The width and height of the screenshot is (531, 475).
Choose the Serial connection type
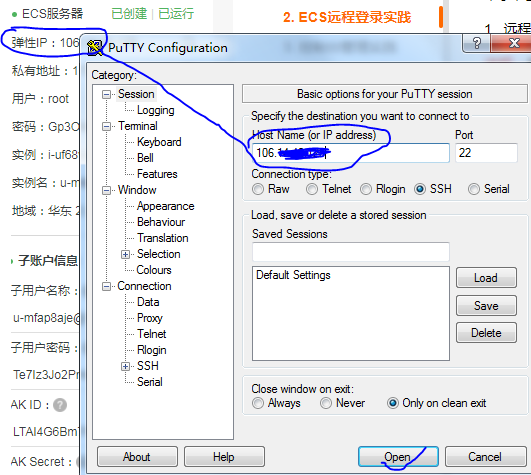[474, 189]
